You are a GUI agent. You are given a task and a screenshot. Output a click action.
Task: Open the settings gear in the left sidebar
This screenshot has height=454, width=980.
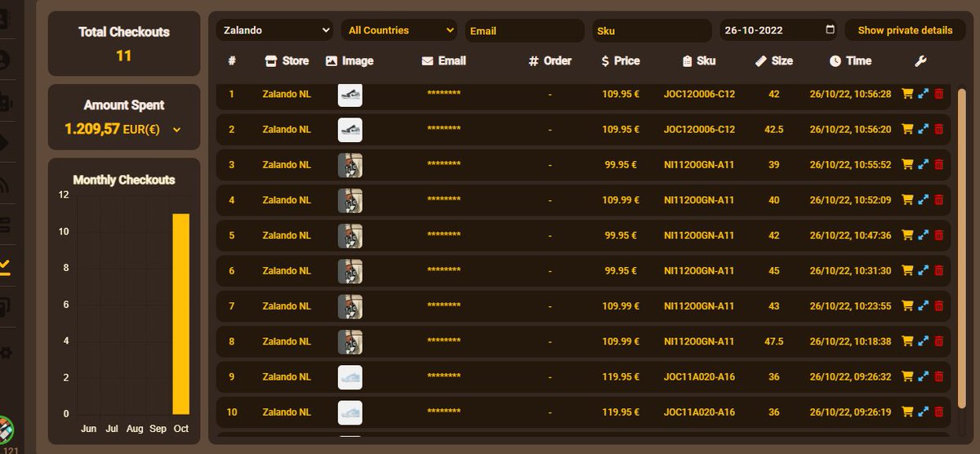(x=5, y=353)
